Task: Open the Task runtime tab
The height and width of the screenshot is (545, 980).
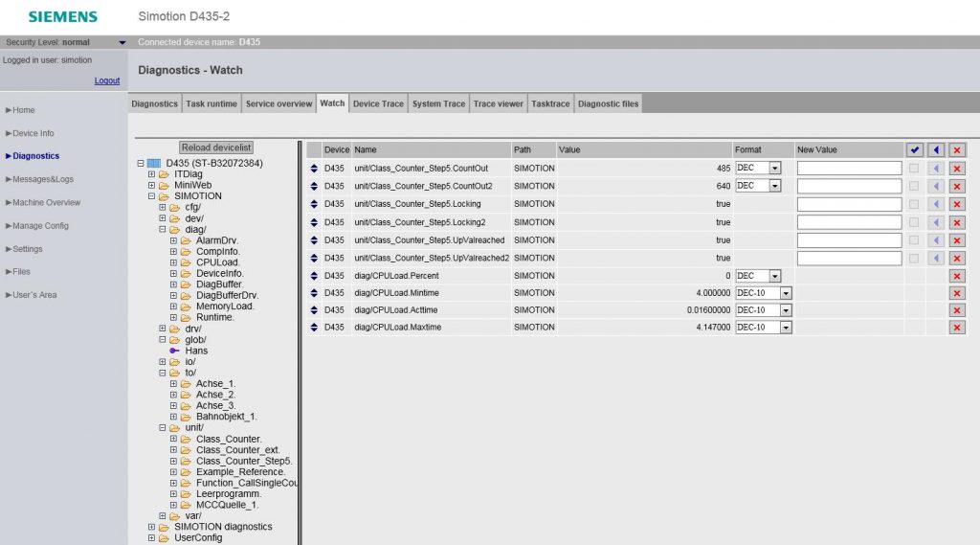Action: tap(212, 103)
